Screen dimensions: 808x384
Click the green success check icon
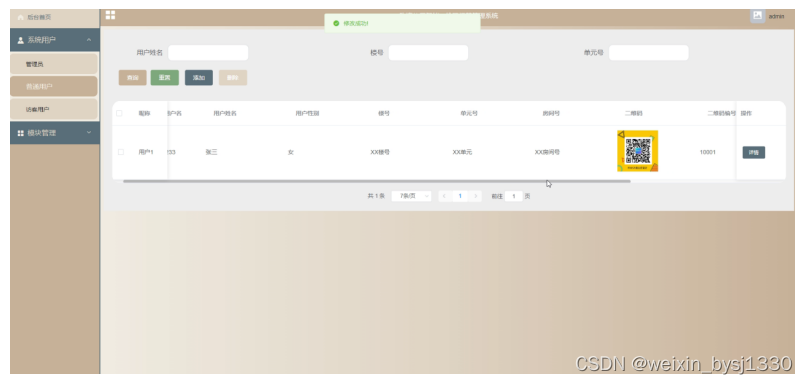336,23
